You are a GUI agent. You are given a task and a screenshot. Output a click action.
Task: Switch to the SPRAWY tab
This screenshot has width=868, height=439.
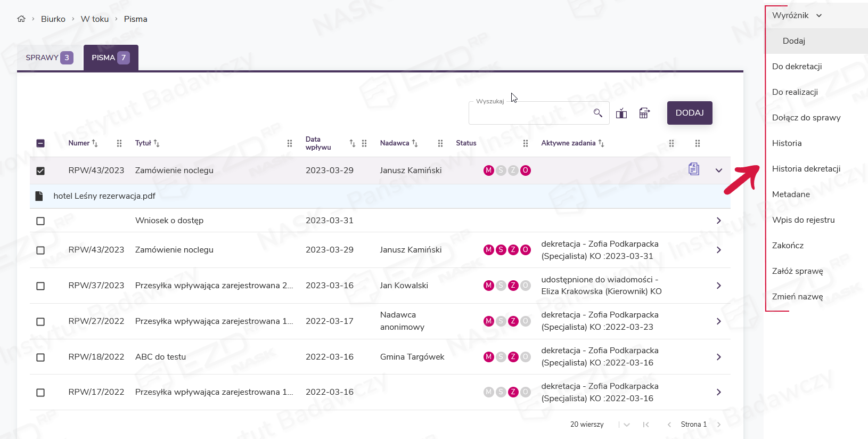(x=49, y=58)
